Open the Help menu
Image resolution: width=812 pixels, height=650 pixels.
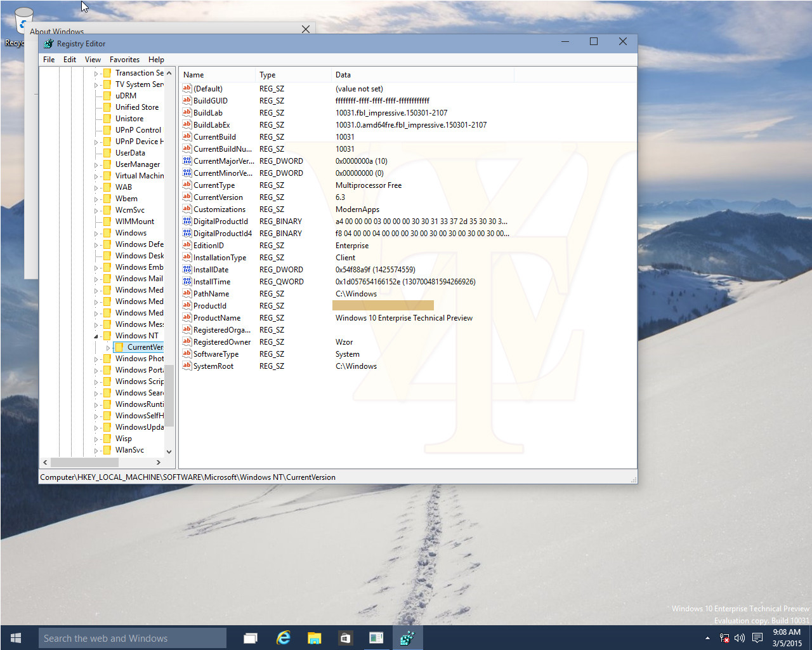[x=156, y=59]
